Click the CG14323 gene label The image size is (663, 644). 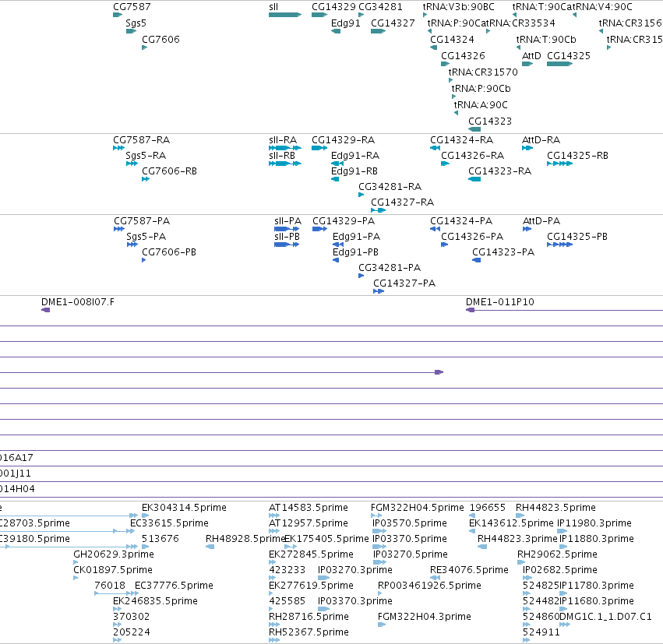pyautogui.click(x=490, y=121)
